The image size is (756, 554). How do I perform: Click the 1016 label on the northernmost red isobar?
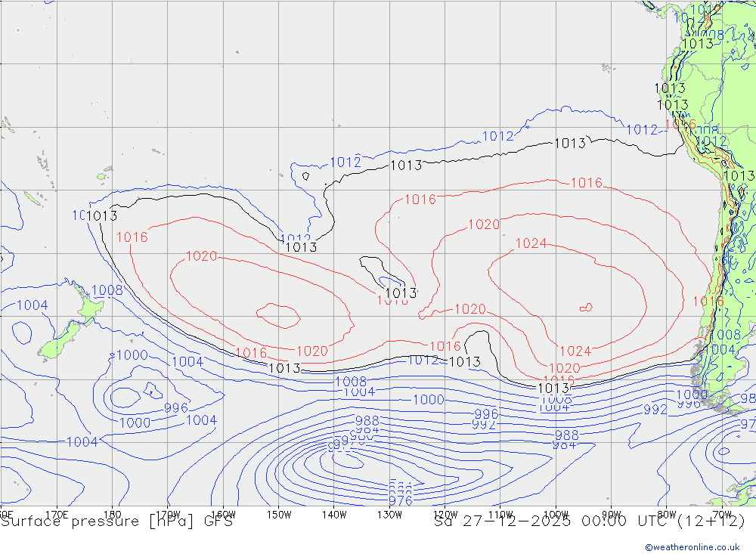[586, 183]
